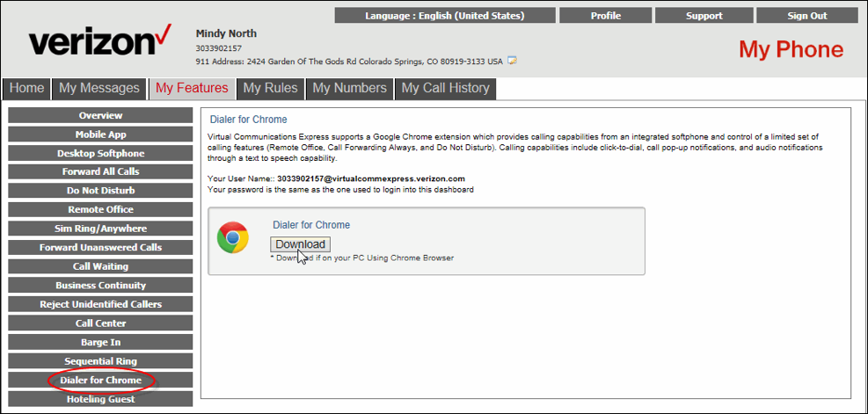
Task: Click the user name 3033902157@virtualcommexpress.verizon.com
Action: pos(371,178)
